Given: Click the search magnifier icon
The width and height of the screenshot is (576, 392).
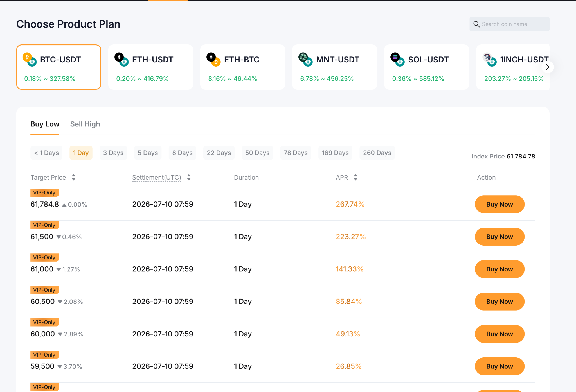Looking at the screenshot, I should pos(476,24).
